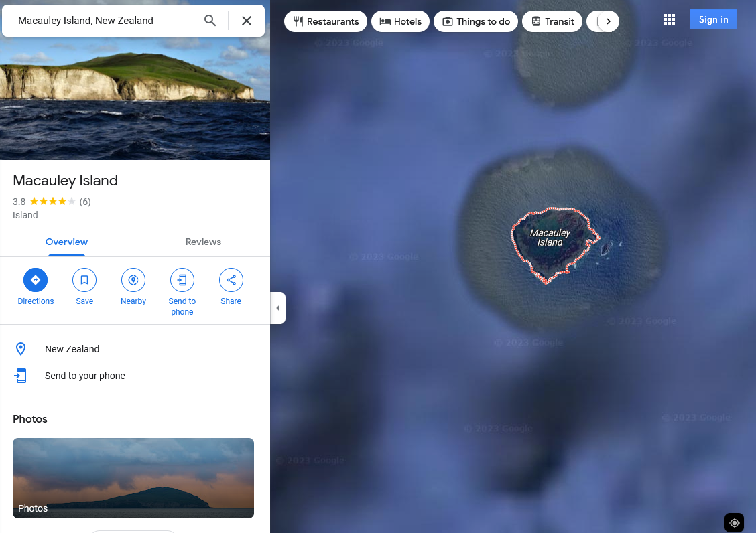Show Transit options on map
Screen dimensions: 756x533
[x=552, y=21]
